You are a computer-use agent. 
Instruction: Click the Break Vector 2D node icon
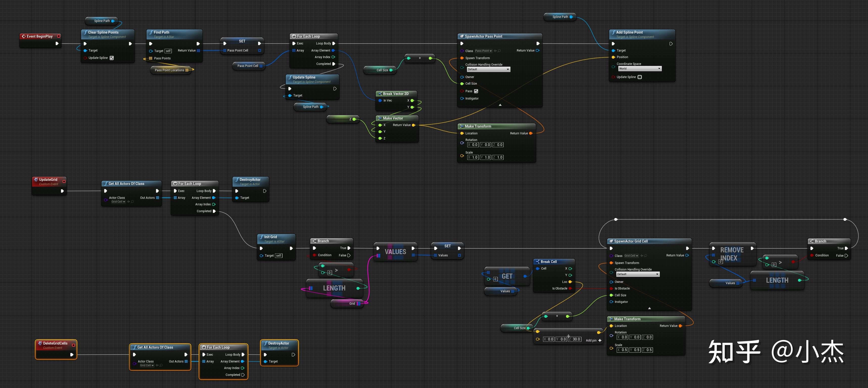380,94
